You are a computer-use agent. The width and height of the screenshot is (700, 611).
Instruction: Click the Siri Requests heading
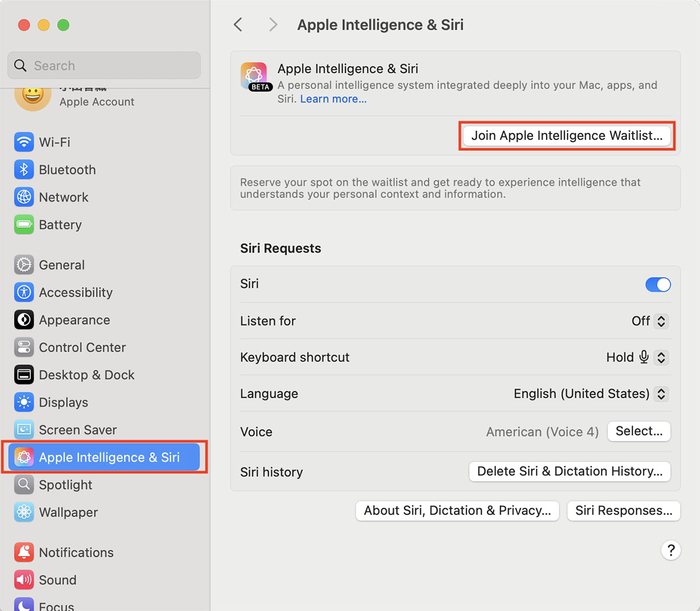[281, 248]
